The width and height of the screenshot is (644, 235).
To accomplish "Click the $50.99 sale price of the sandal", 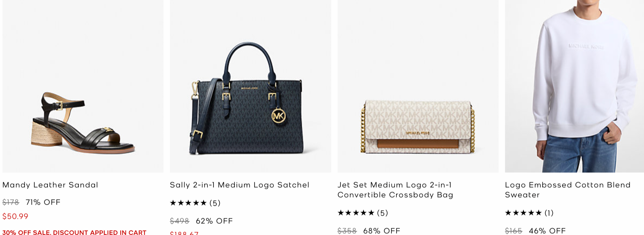I will pyautogui.click(x=15, y=216).
